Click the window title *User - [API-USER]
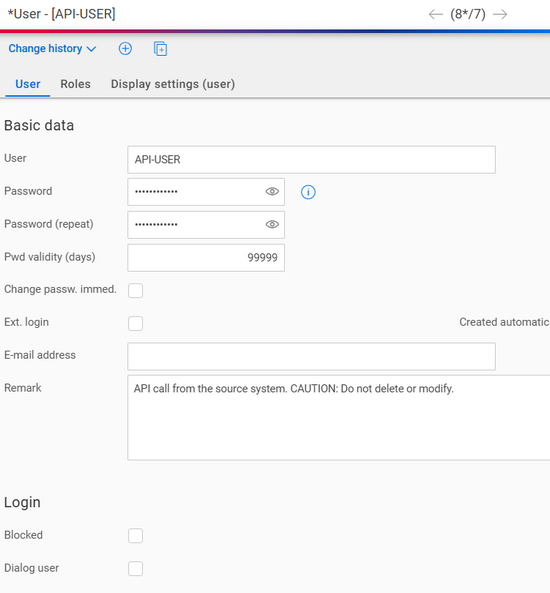The image size is (550, 593). click(62, 14)
